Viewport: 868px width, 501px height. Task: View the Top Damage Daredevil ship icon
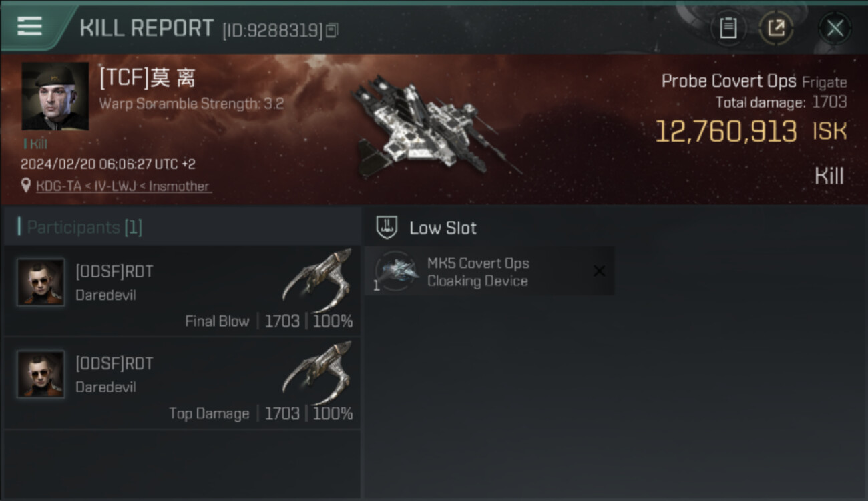point(318,373)
